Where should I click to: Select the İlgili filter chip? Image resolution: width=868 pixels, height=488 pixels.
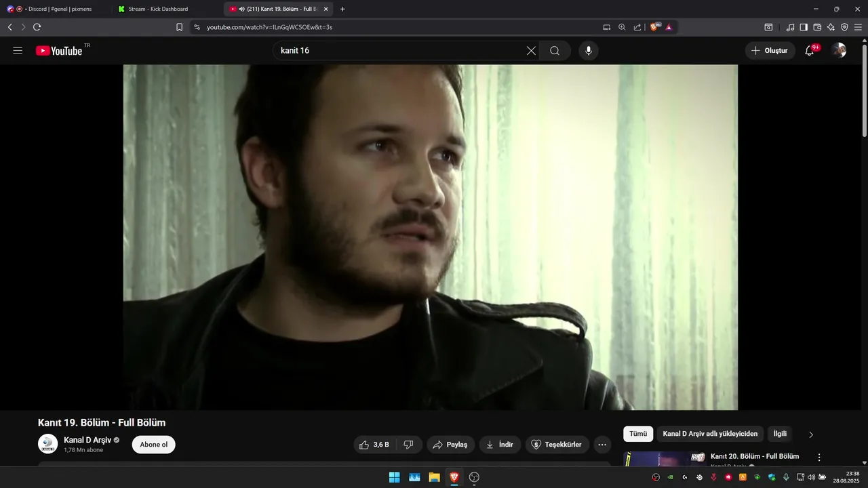(x=780, y=434)
